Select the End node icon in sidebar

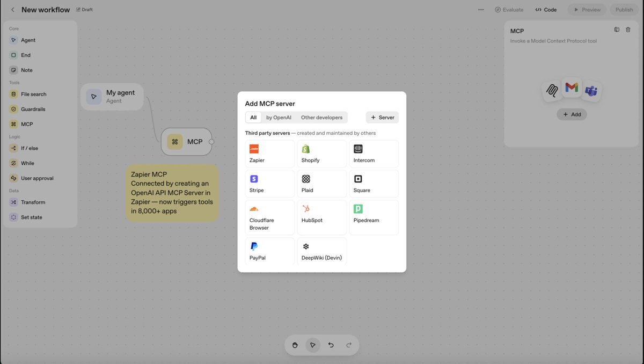13,55
